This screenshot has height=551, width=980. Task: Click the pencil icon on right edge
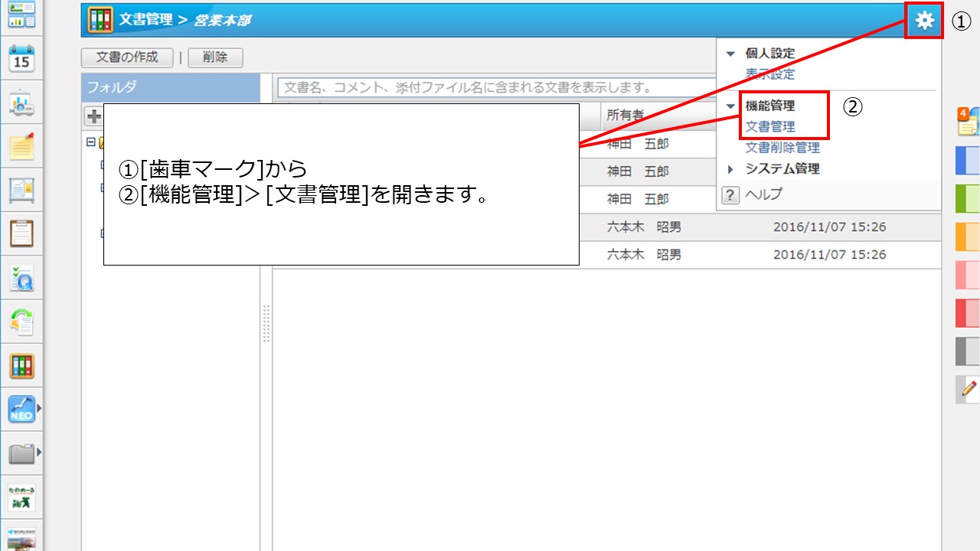[x=968, y=389]
